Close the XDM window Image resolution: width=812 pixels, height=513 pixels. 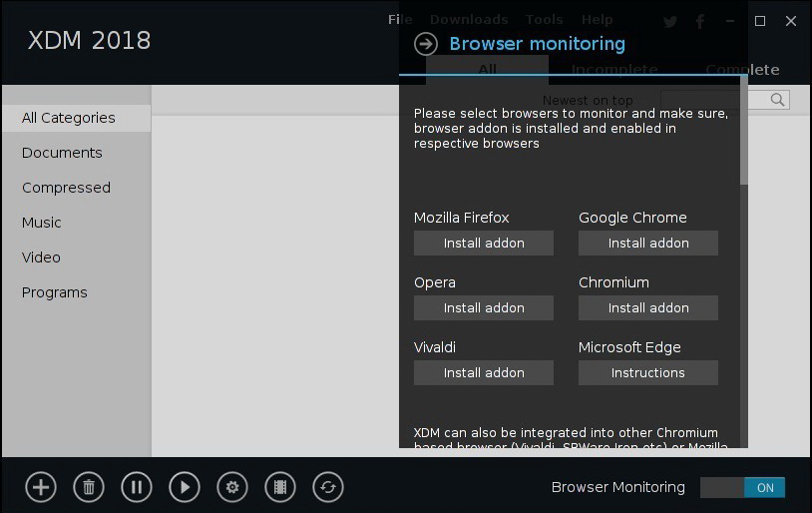click(x=791, y=21)
